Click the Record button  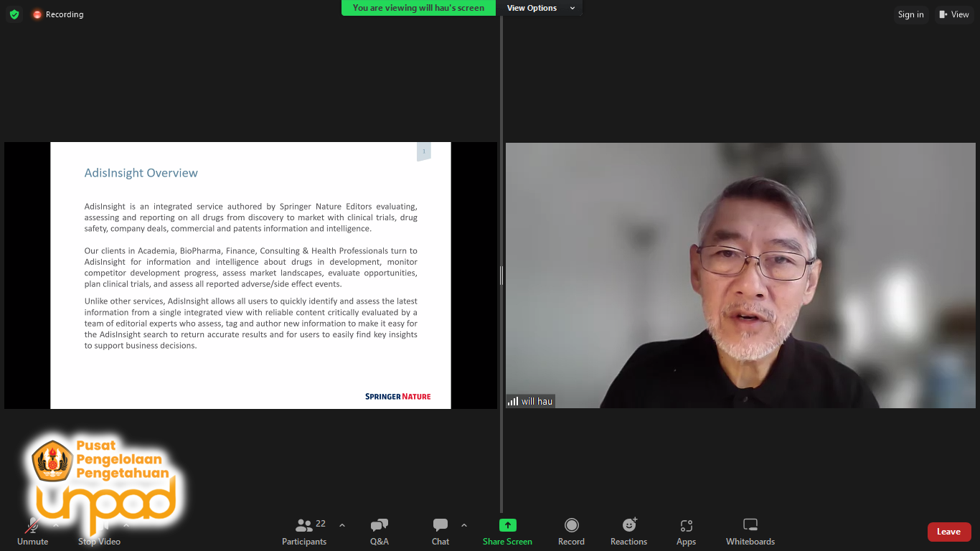tap(571, 532)
